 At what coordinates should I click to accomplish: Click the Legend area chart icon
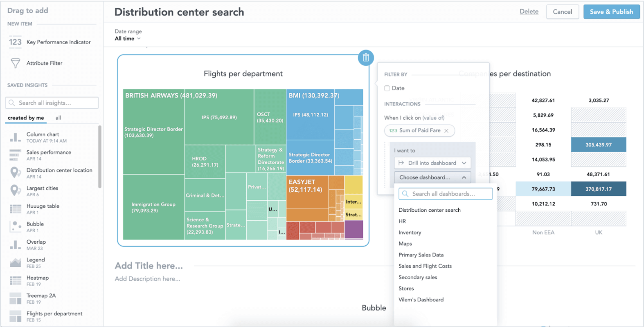click(x=15, y=263)
